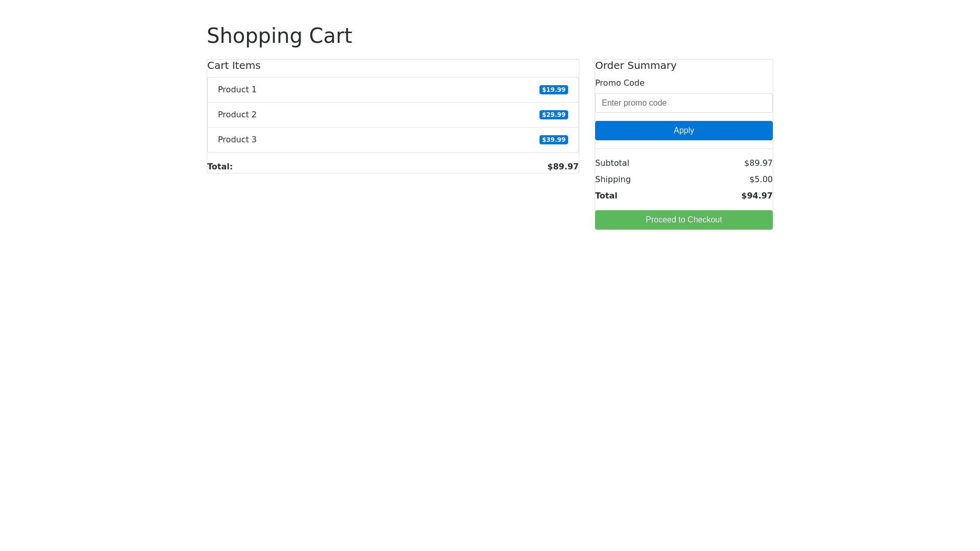Click the Order Summary section title
980x551 pixels.
[x=635, y=65]
